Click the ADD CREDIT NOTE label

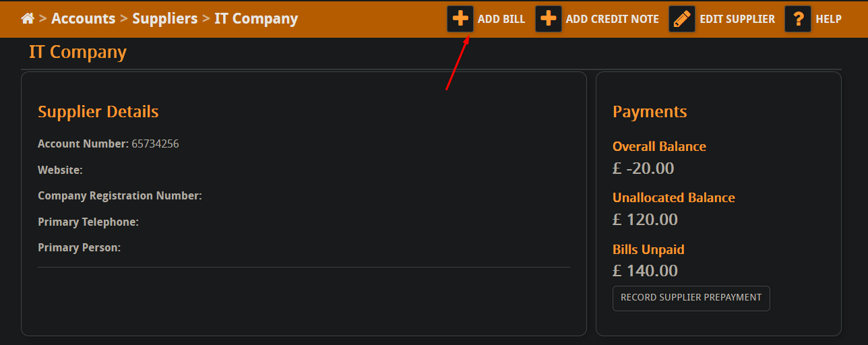pos(613,19)
